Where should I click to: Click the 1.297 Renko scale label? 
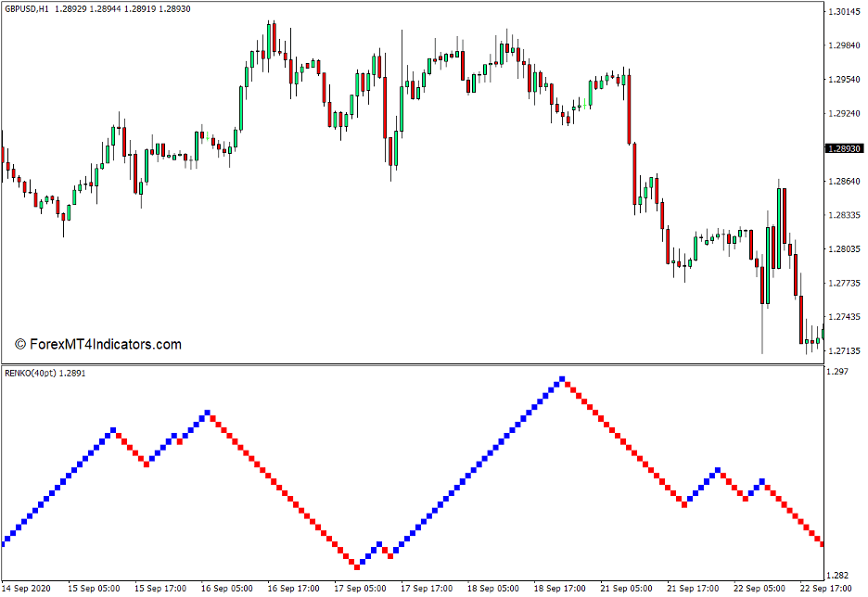[x=837, y=372]
